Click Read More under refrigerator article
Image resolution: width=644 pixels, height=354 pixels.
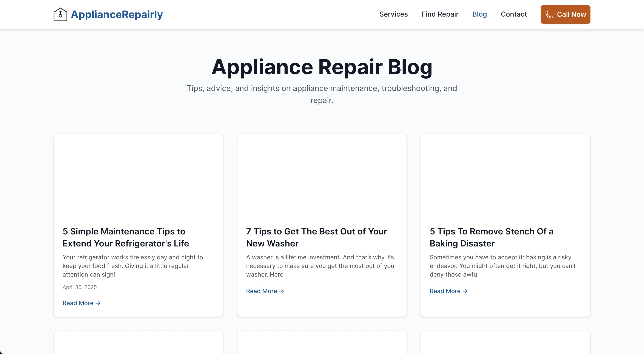click(78, 303)
